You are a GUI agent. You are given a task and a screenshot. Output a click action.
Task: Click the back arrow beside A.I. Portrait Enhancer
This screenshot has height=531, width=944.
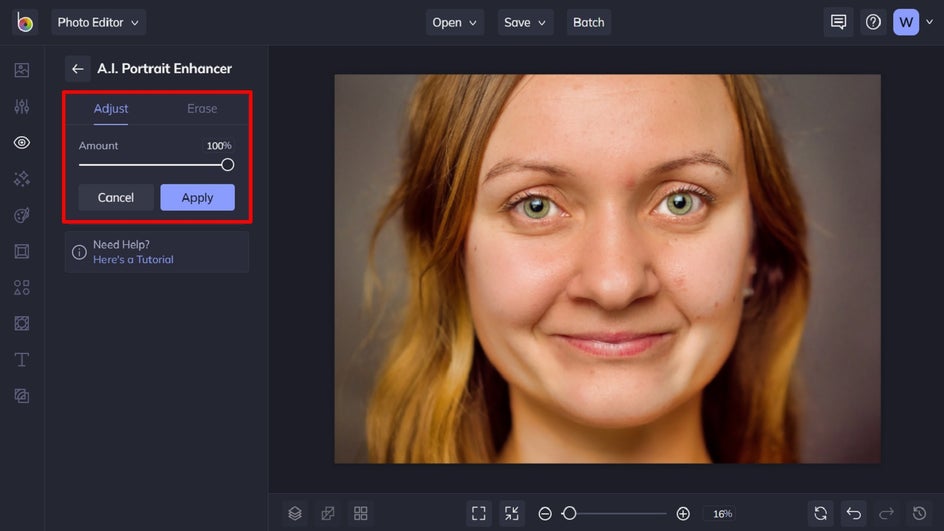pos(77,69)
